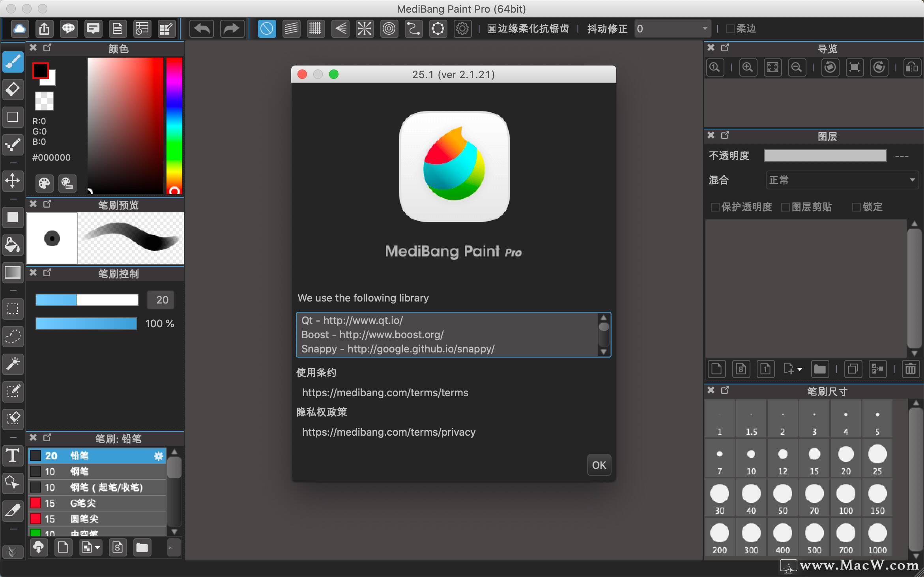This screenshot has height=577, width=924.
Task: Select the Magic Wand tool
Action: 13,364
